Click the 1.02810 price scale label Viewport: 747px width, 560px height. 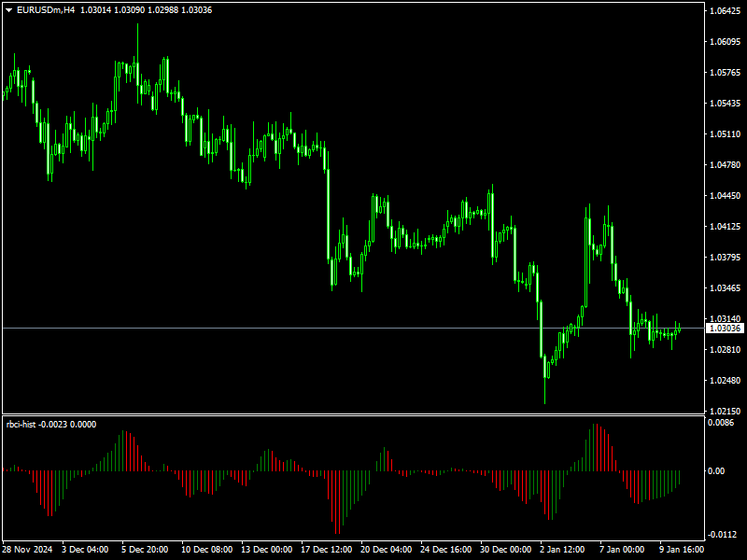[726, 349]
